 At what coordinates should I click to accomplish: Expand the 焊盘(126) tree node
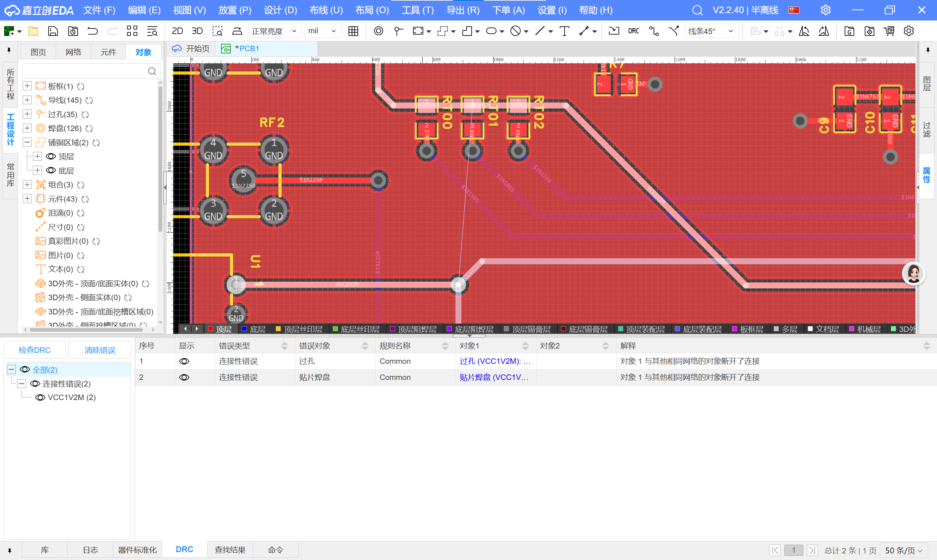(x=27, y=128)
